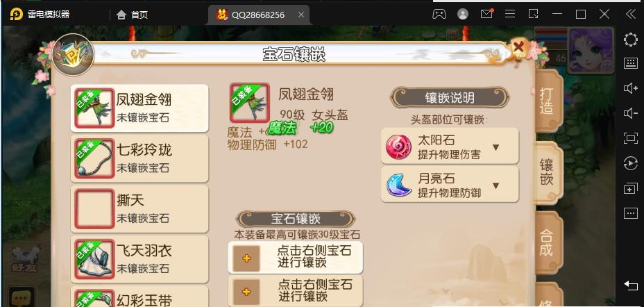Select 飞天羽衣 armor in equipment list
Viewport: 644px width, 307px height.
139,259
